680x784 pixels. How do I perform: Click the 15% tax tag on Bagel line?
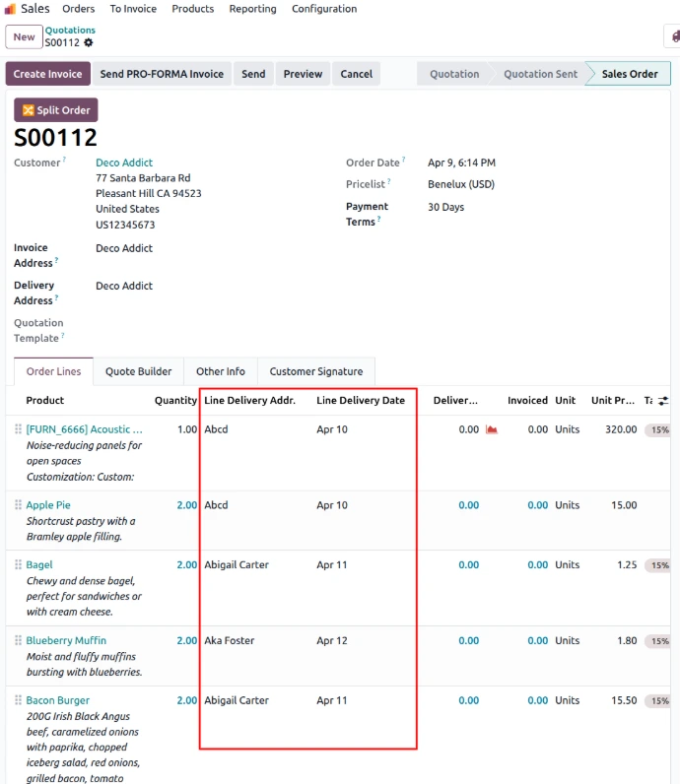click(658, 565)
